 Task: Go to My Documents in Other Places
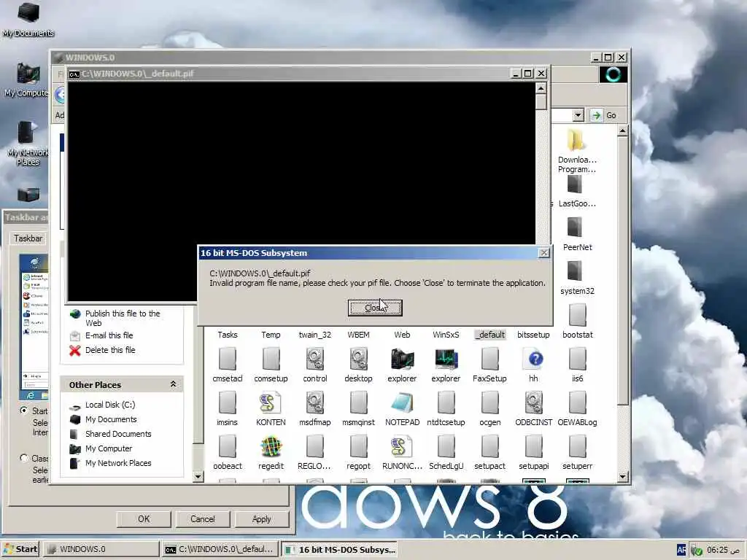(111, 419)
